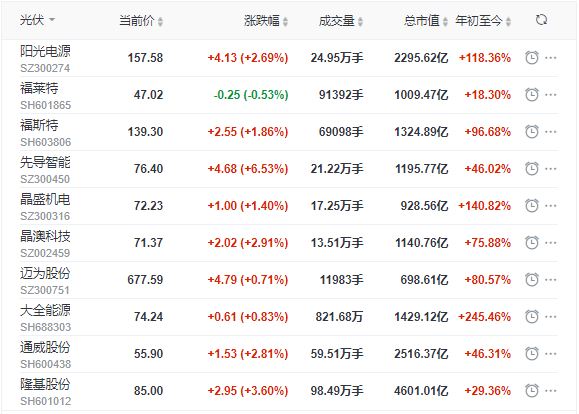579x414 pixels.
Task: Click year-to-date +140.82%
Action: point(484,206)
